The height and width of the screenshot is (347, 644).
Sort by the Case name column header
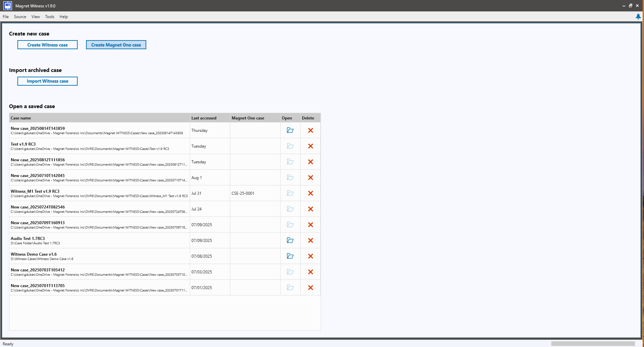point(99,118)
